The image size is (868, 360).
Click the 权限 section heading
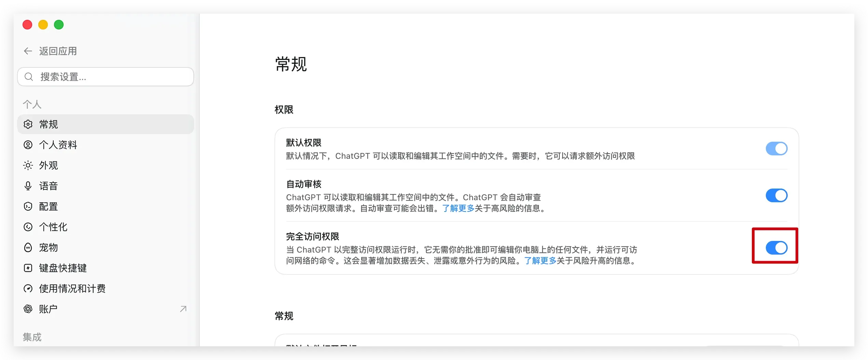coord(284,110)
